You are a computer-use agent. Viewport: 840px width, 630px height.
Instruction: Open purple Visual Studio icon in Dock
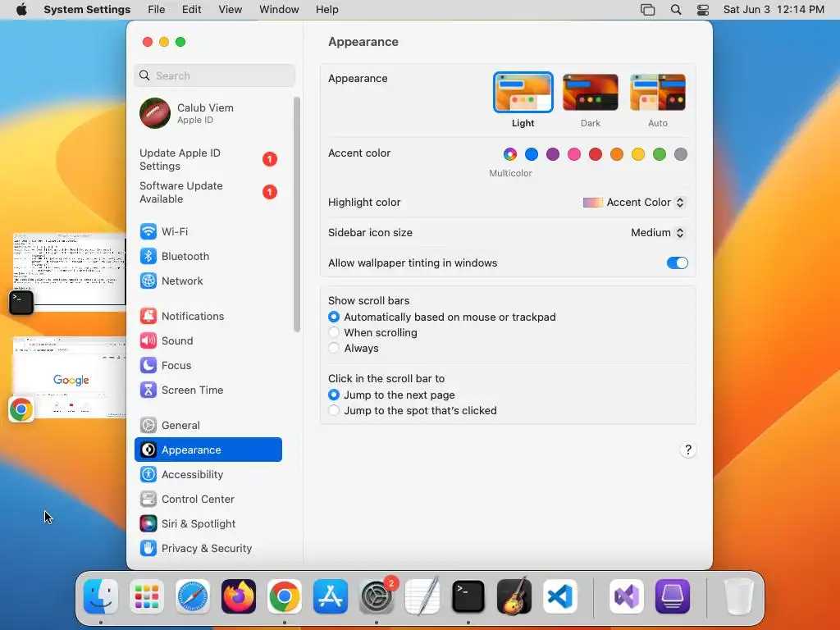627,596
